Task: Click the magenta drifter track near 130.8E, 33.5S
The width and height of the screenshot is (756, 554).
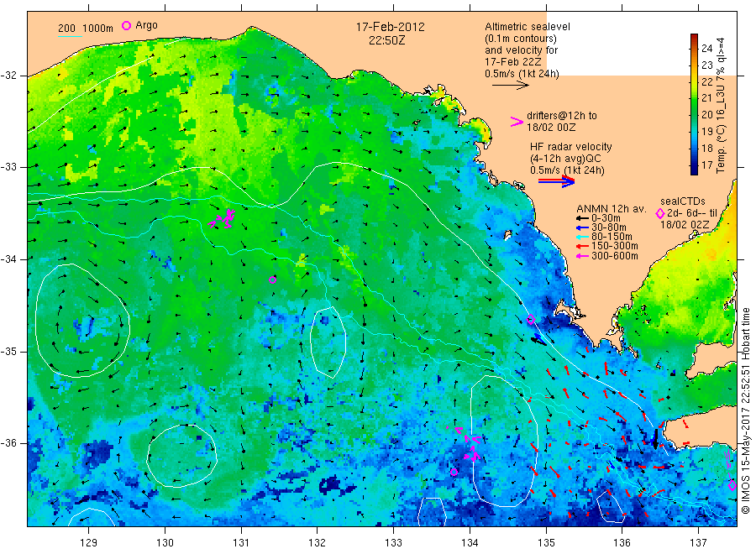Action: coord(223,219)
